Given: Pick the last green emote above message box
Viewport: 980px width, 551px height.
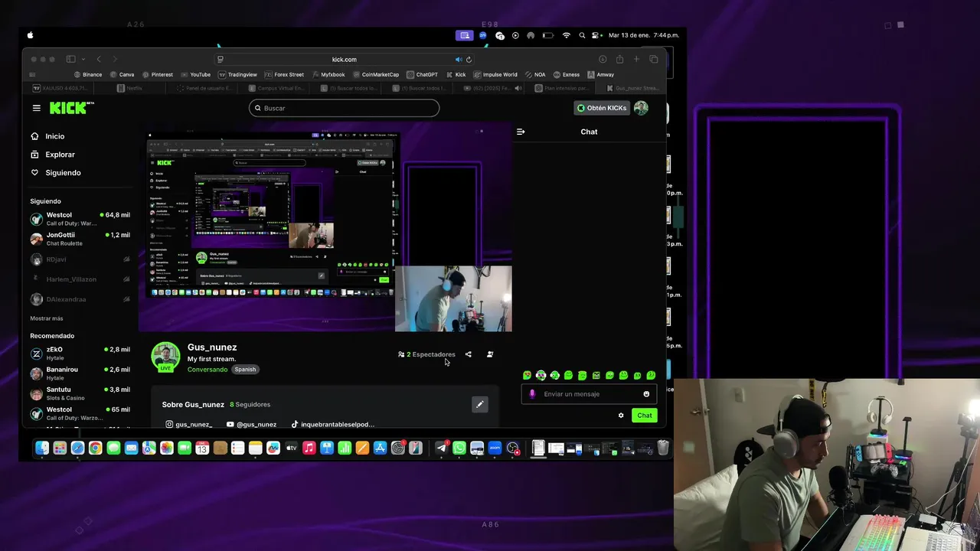Looking at the screenshot, I should (x=651, y=375).
